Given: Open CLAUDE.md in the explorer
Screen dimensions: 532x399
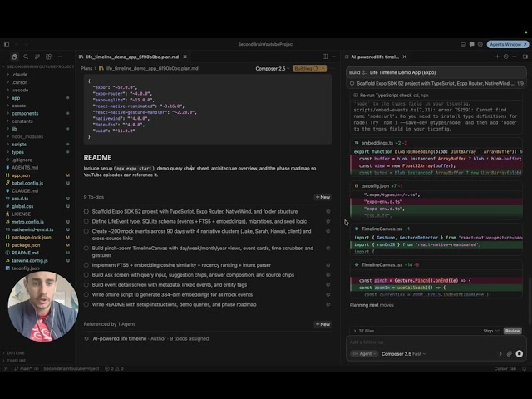Looking at the screenshot, I should click(25, 191).
